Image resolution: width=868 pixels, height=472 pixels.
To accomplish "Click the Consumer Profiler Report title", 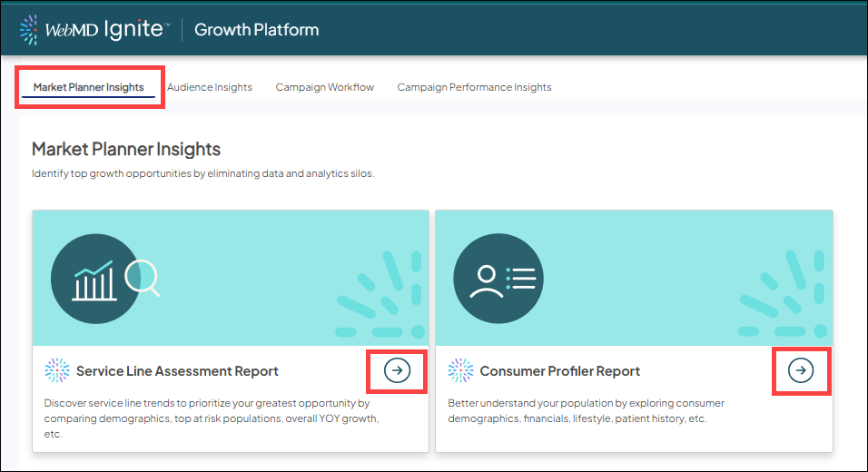I will 559,371.
